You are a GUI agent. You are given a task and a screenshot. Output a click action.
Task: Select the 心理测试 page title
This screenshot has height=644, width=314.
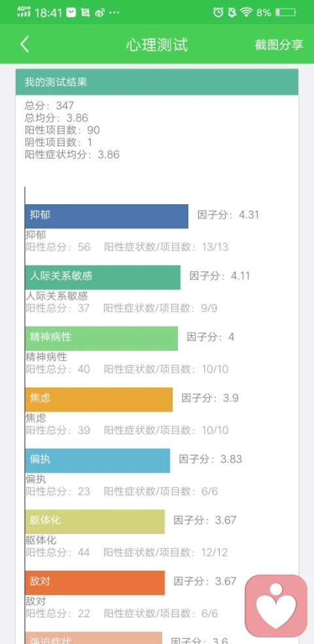tap(157, 45)
